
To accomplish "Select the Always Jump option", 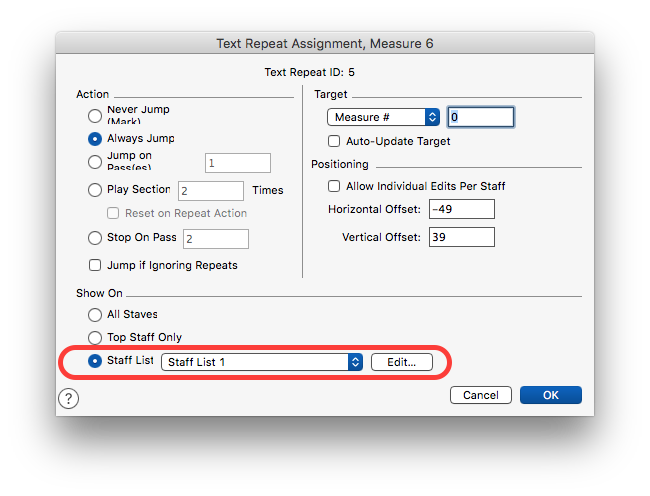I will pos(95,139).
